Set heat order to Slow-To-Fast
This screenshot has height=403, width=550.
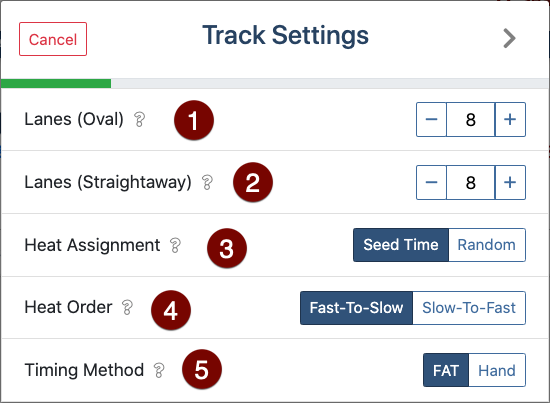click(469, 308)
